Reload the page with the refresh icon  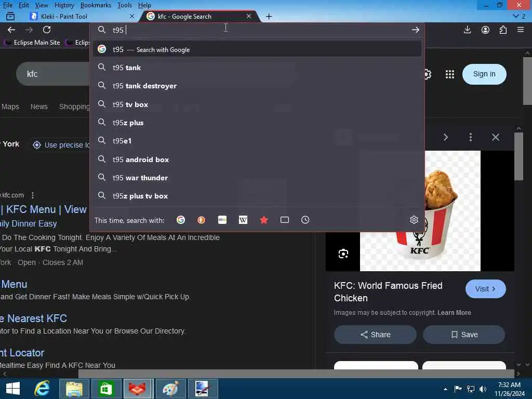point(47,30)
